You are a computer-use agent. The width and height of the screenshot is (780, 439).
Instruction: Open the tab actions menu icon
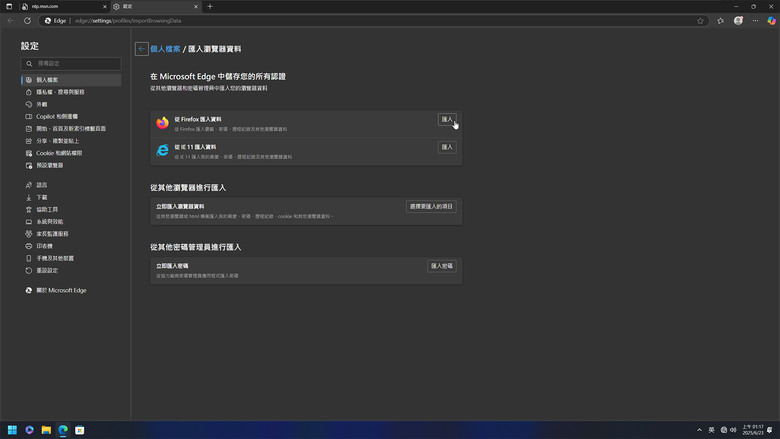(x=9, y=6)
